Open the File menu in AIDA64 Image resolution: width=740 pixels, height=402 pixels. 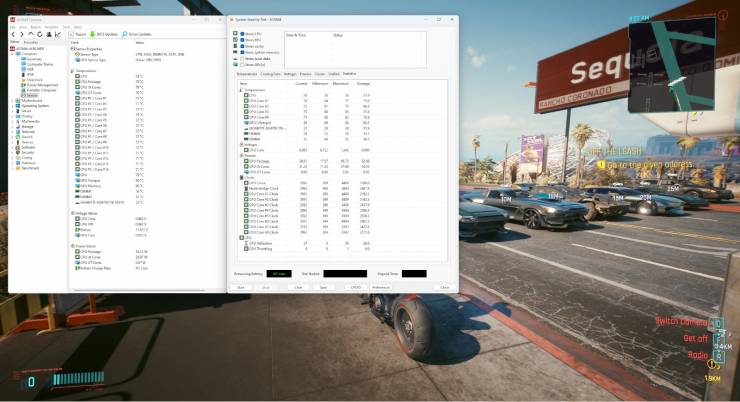13,27
